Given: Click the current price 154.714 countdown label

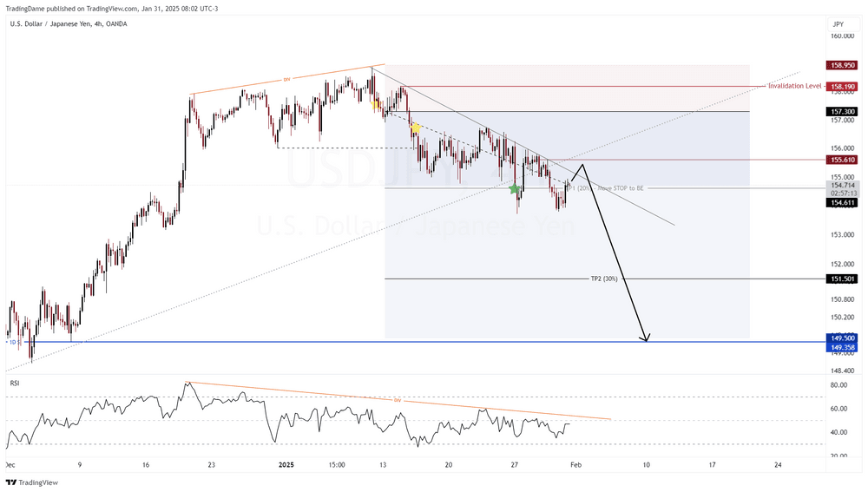Looking at the screenshot, I should click(843, 189).
